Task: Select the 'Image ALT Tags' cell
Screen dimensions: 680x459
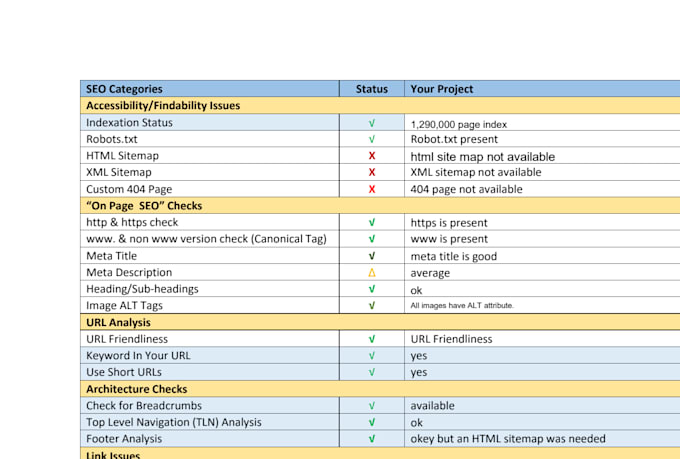Action: click(210, 305)
